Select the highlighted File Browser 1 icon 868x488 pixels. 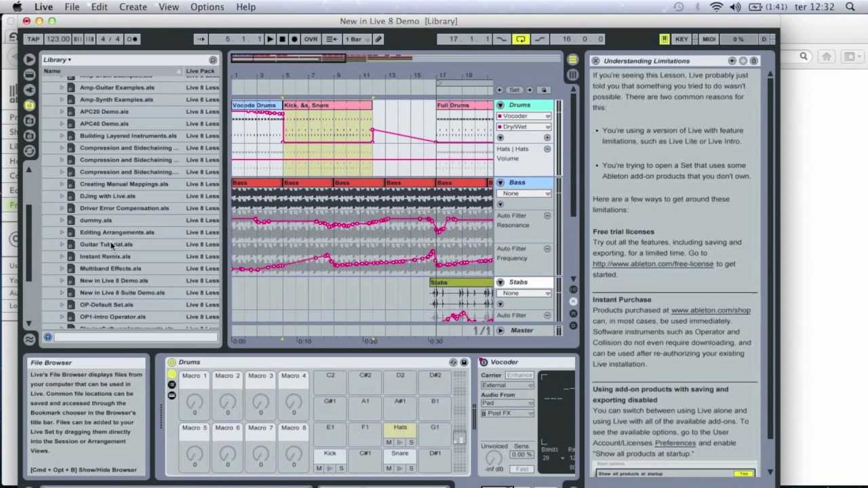29,105
